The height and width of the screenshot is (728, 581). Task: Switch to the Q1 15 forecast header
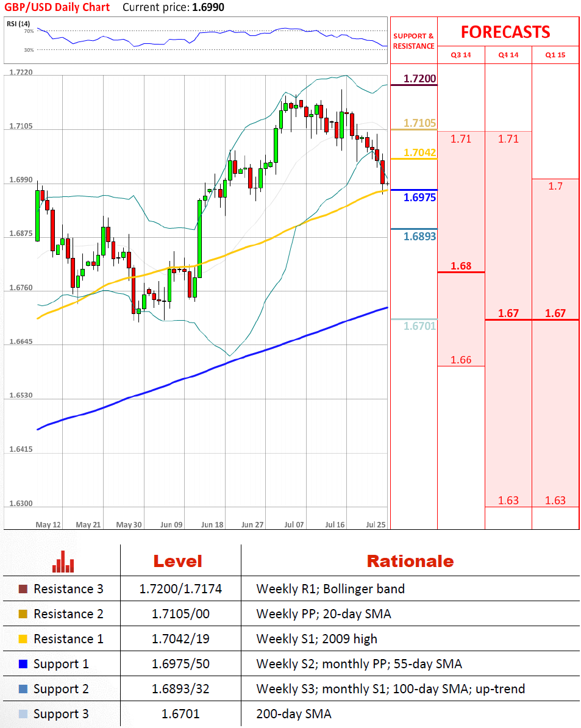click(555, 55)
